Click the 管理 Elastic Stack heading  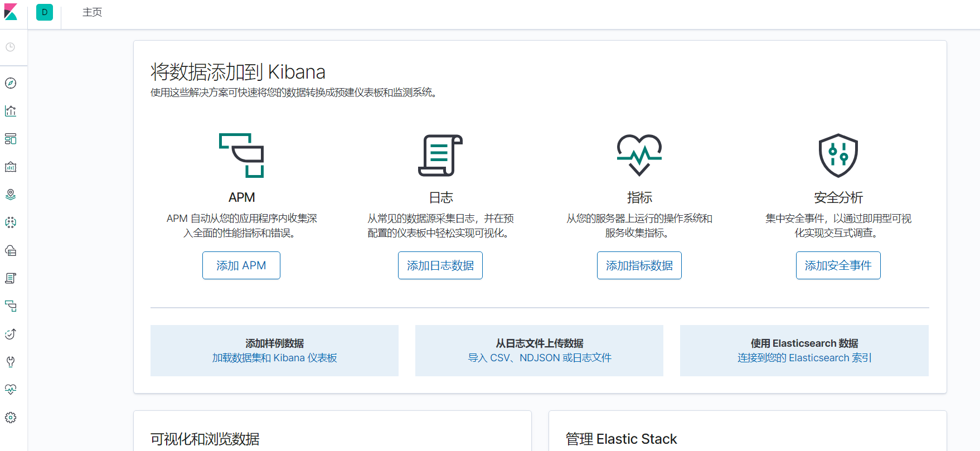[x=621, y=439]
